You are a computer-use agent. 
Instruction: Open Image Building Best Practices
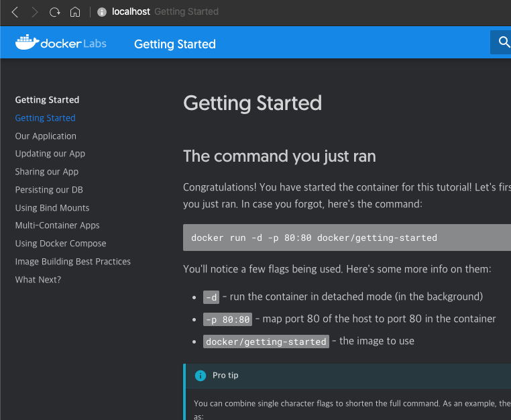(x=73, y=262)
